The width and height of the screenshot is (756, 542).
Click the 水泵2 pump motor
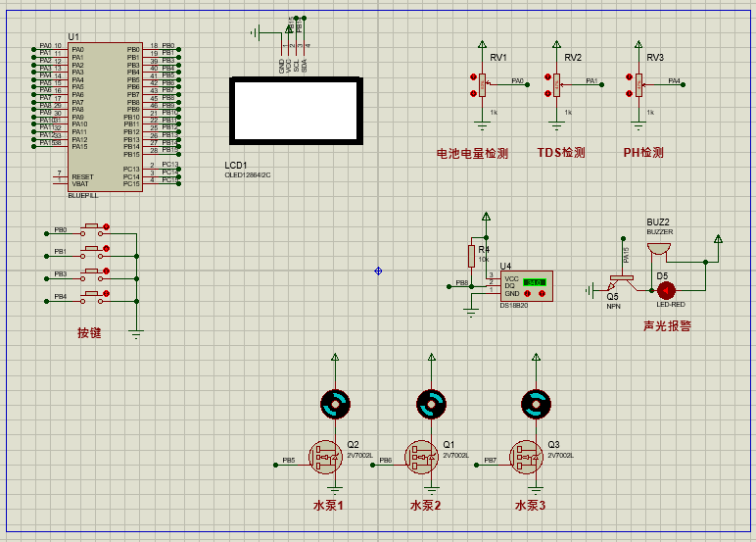coord(431,404)
